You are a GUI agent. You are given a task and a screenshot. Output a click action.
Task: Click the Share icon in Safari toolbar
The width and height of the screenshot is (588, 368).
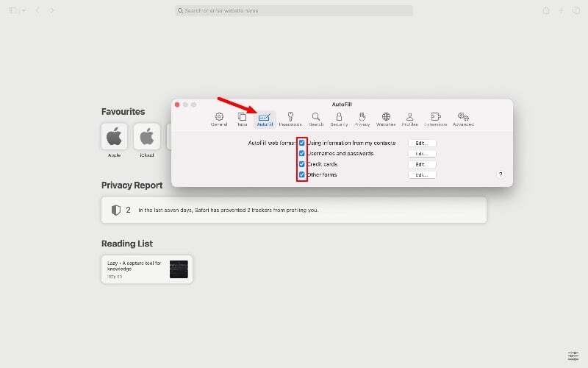546,10
